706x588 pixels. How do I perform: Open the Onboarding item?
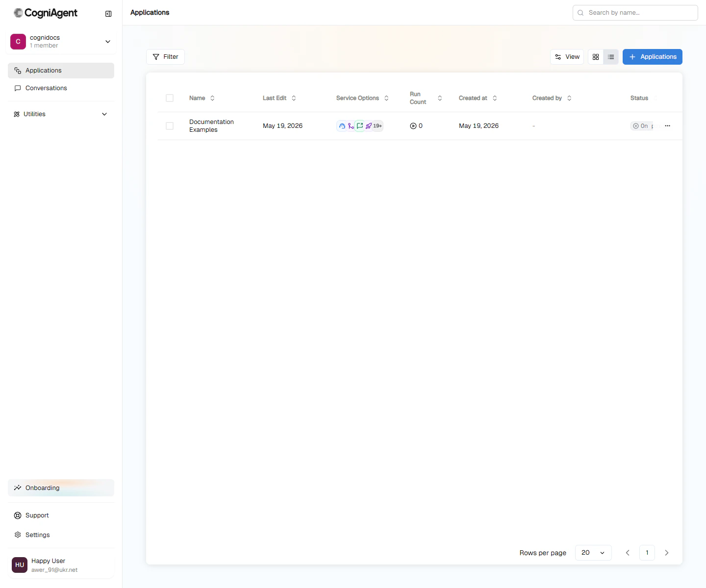61,488
